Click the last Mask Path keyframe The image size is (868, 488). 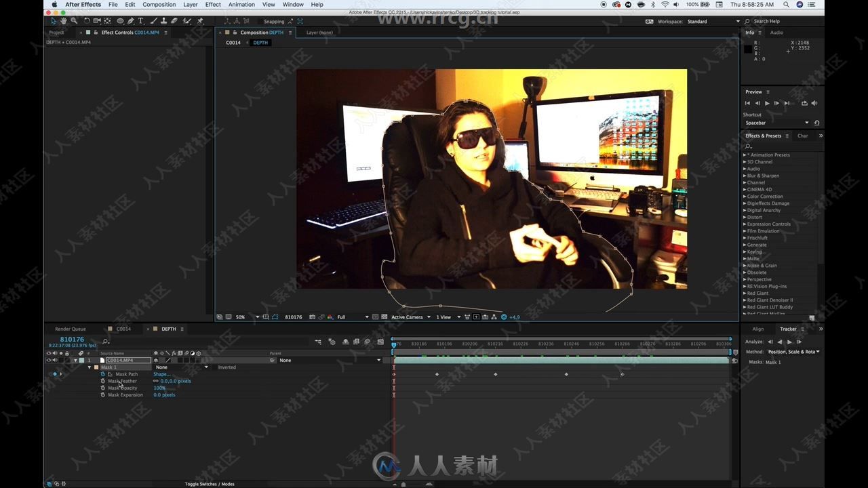[622, 374]
